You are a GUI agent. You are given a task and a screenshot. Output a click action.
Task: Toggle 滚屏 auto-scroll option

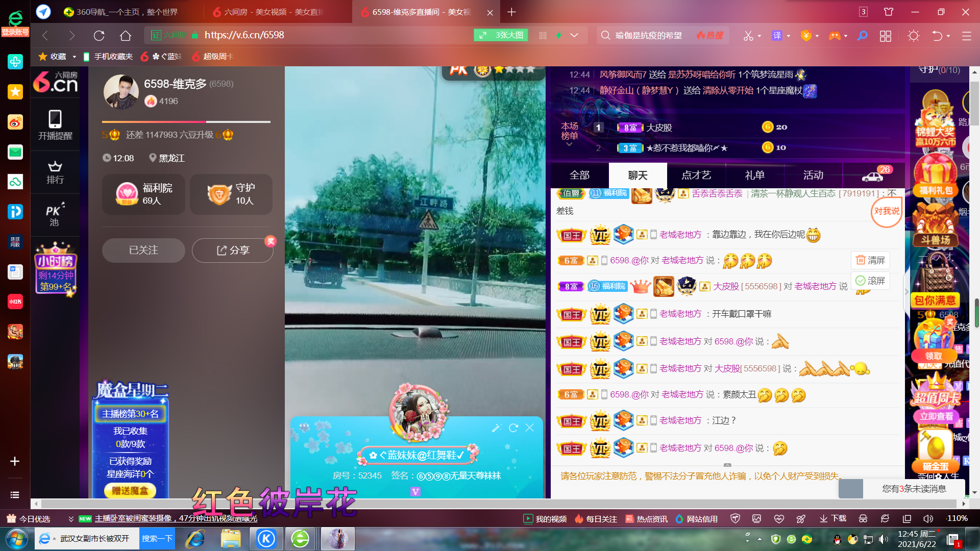click(x=870, y=281)
